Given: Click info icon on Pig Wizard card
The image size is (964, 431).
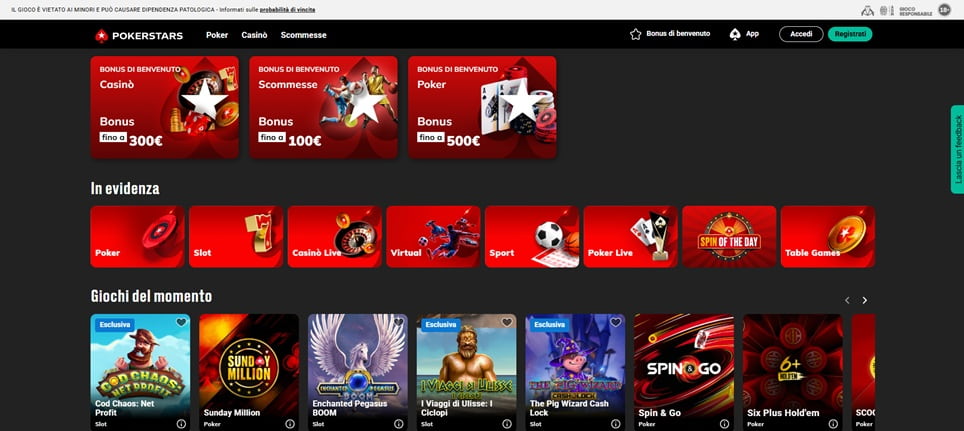Looking at the screenshot, I should [x=615, y=424].
